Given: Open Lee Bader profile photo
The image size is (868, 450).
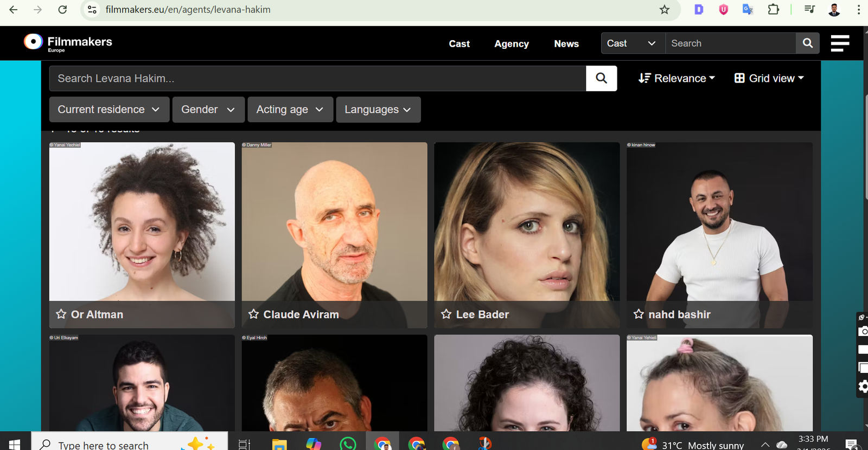Looking at the screenshot, I should point(527,222).
